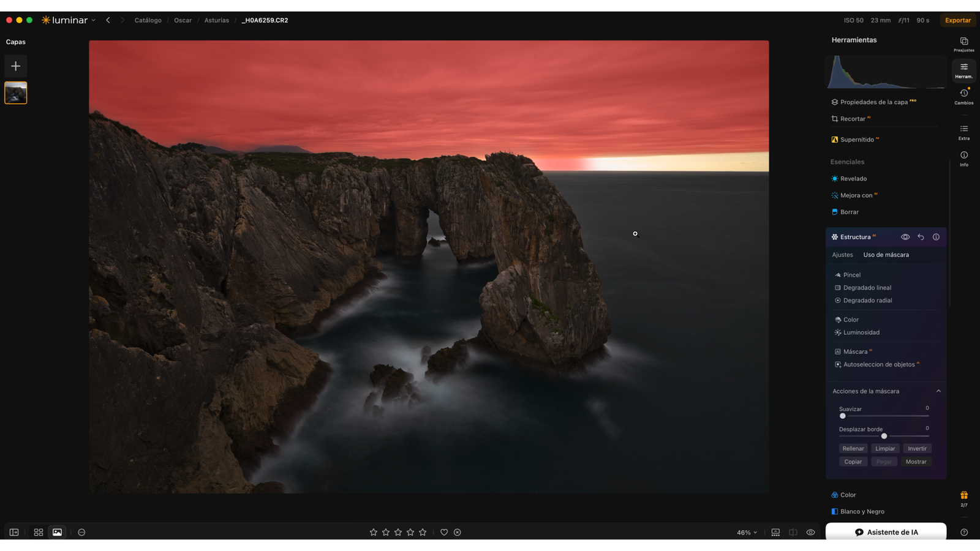The height and width of the screenshot is (551, 980).
Task: Toggle the filmstrip display icon
Action: coord(775,532)
